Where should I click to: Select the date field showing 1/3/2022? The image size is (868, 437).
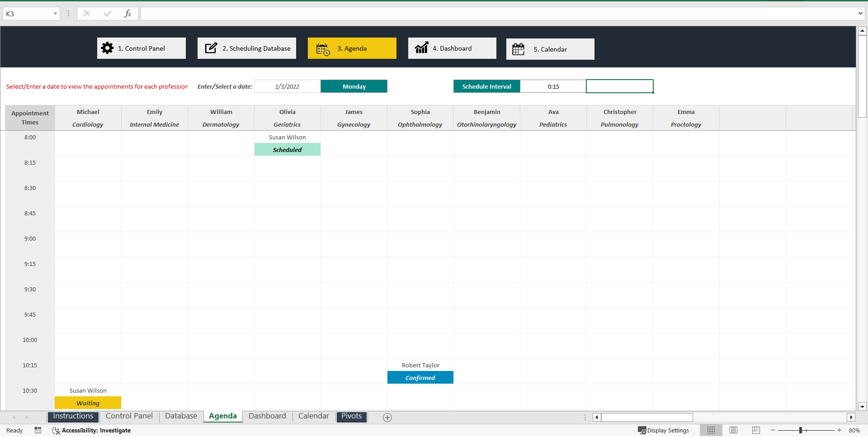pyautogui.click(x=287, y=86)
